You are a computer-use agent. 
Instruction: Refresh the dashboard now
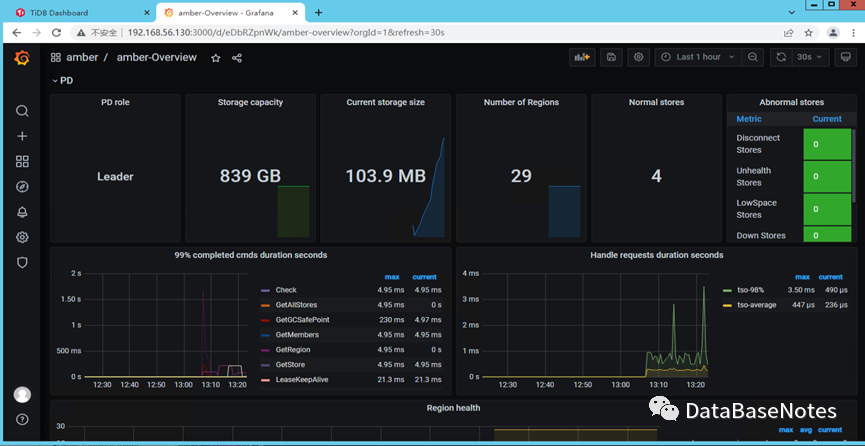tap(781, 57)
